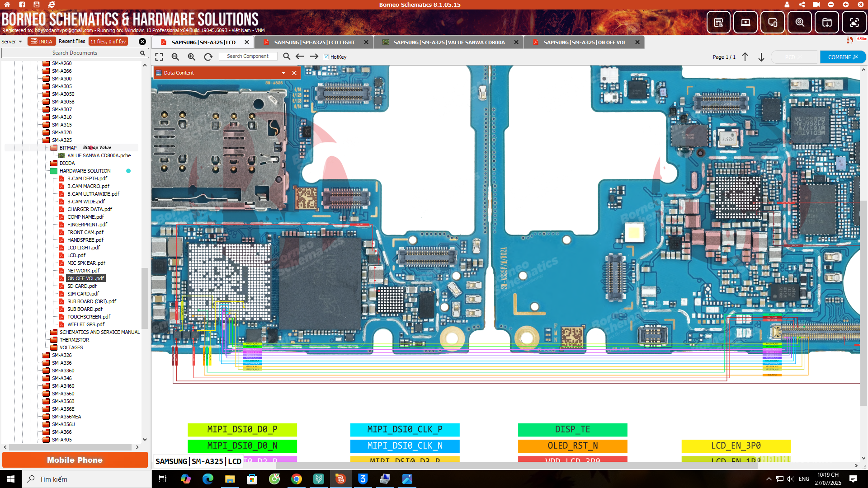Open the YouTube icon in title bar

tap(37, 5)
